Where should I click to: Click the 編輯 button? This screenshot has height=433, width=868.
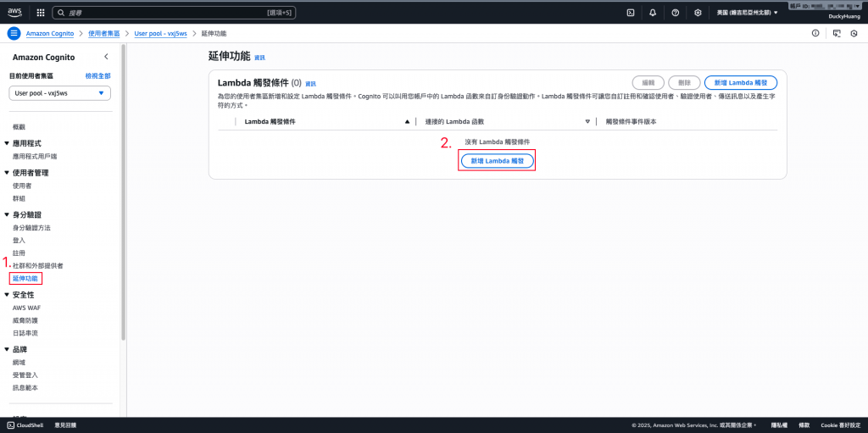click(x=648, y=82)
